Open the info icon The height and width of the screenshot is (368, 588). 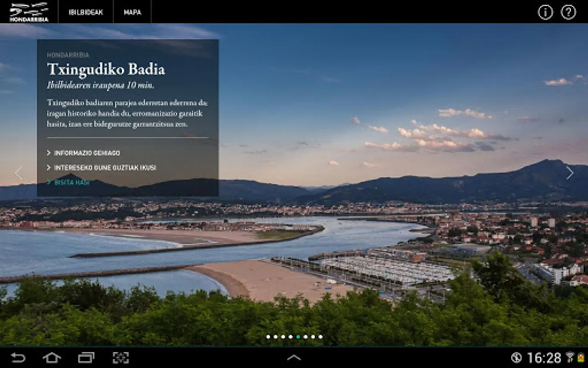tap(545, 12)
